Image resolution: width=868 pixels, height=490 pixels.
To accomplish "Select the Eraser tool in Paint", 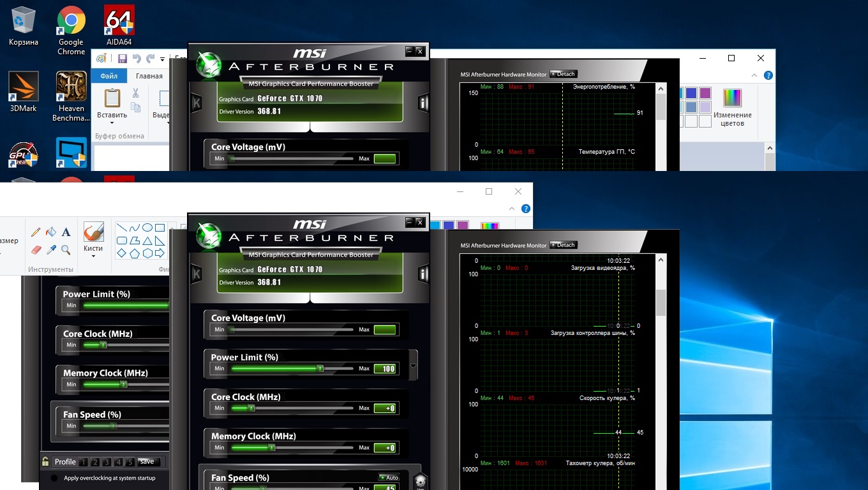I will click(36, 249).
